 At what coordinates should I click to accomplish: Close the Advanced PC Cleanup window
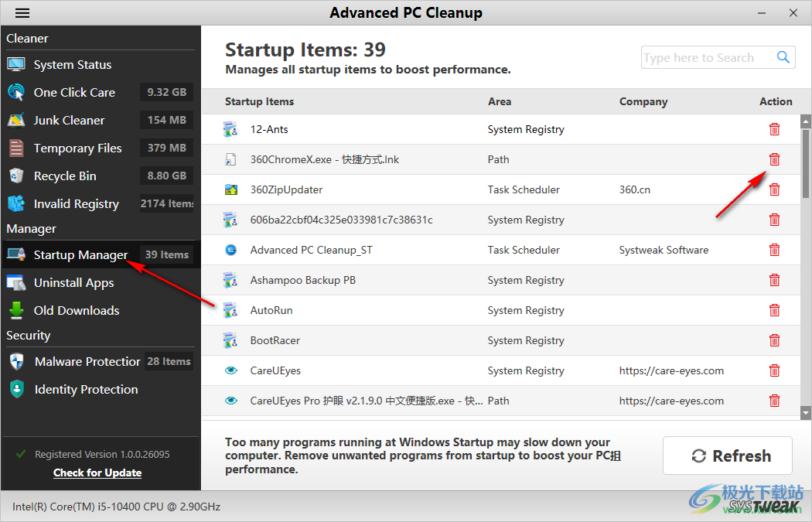pyautogui.click(x=793, y=13)
